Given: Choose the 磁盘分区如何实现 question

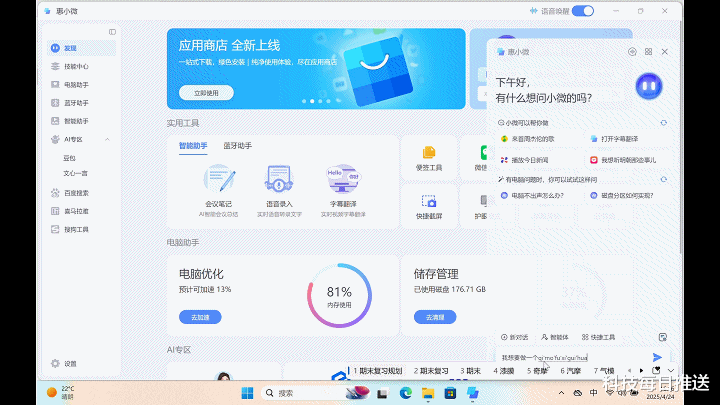Looking at the screenshot, I should point(622,196).
